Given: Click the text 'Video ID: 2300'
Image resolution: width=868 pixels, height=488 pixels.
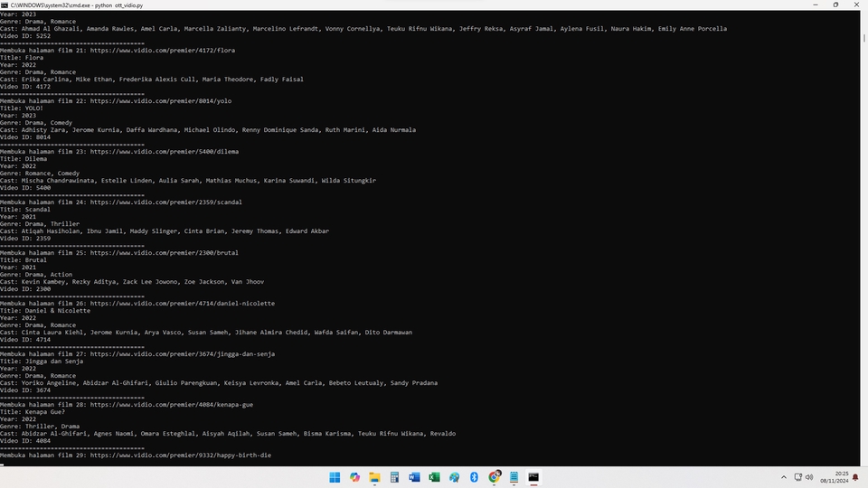Looking at the screenshot, I should click(x=25, y=289).
